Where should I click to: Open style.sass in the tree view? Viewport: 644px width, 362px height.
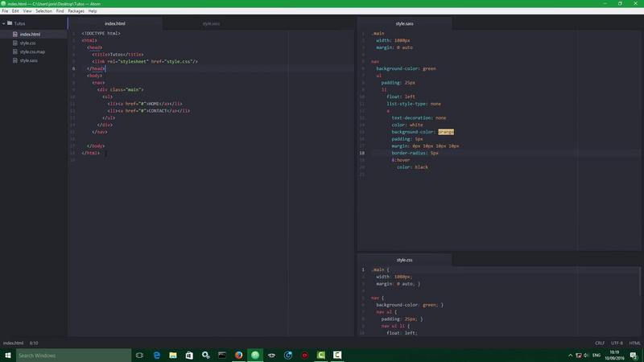coord(29,60)
